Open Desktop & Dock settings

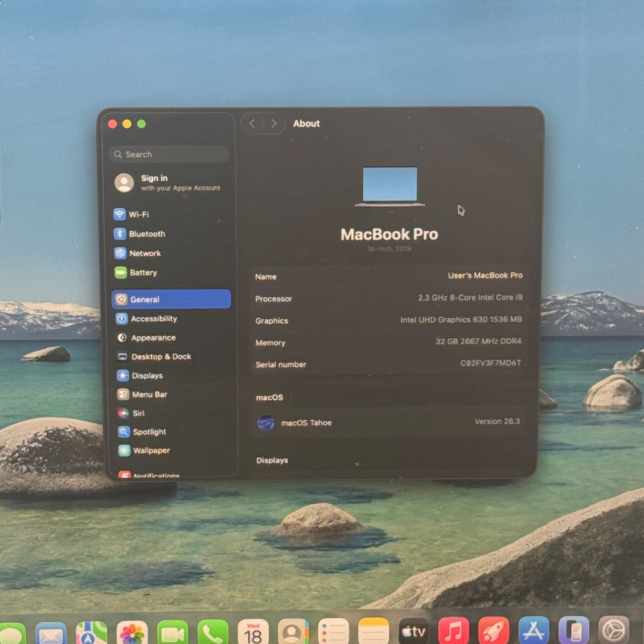(160, 357)
